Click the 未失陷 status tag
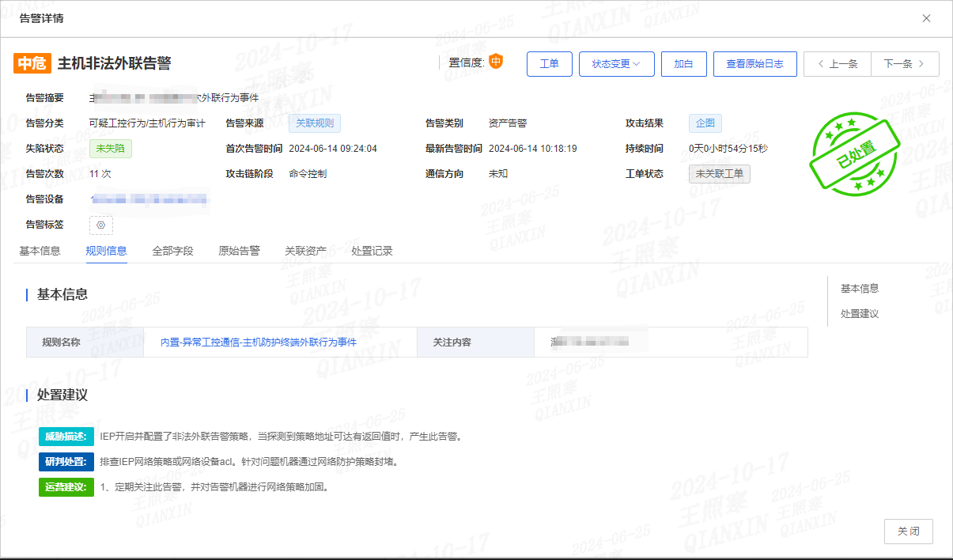This screenshot has height=560, width=953. [111, 149]
